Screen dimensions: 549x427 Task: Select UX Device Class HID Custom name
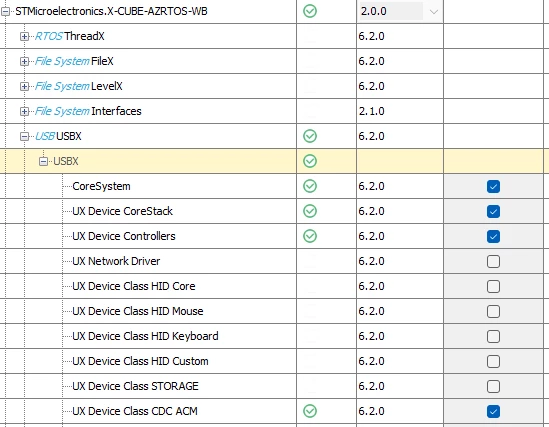pos(140,361)
